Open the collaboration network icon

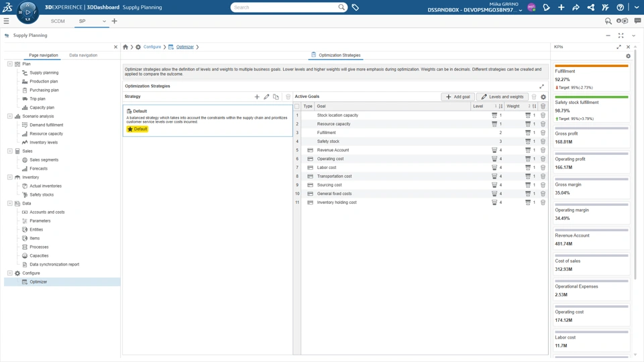click(590, 7)
